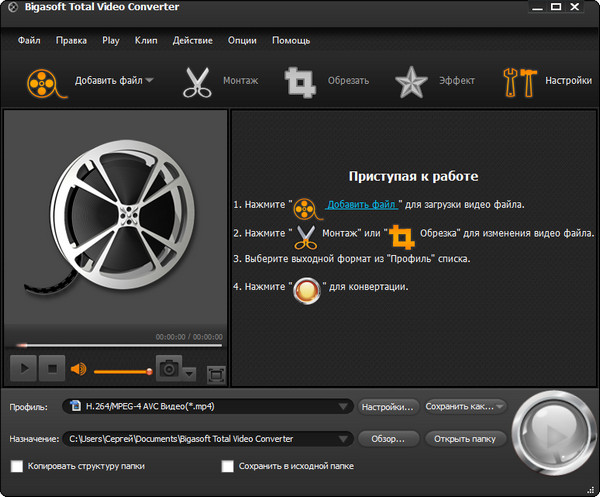Take a snapshot with the camera icon
This screenshot has height=497, width=600.
pyautogui.click(x=168, y=369)
